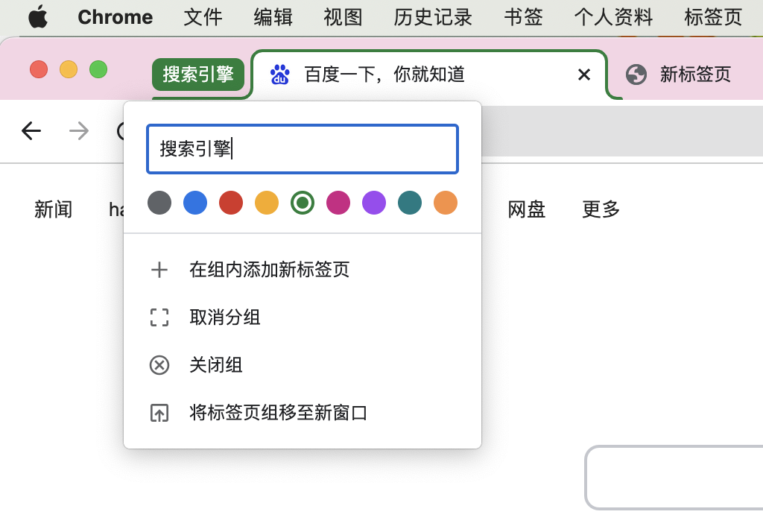Open the 历史记录 menu
The height and width of the screenshot is (532, 763).
point(433,17)
